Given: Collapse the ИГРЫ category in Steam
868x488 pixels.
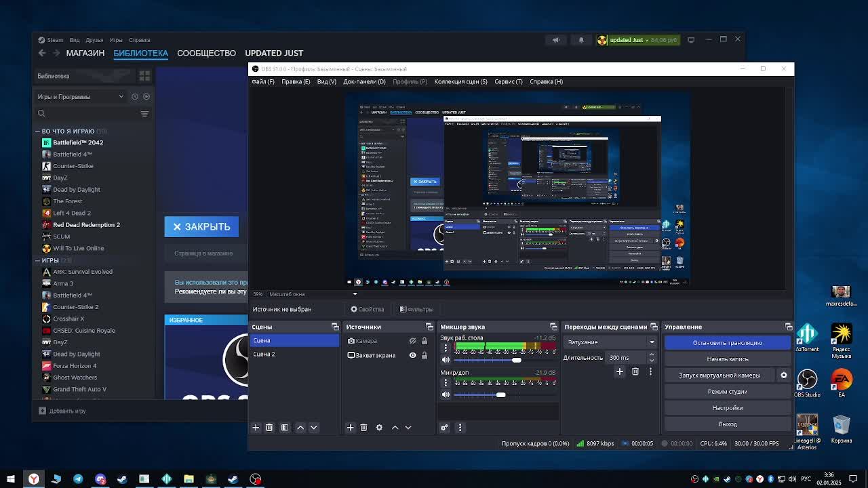Looking at the screenshot, I should 37,260.
